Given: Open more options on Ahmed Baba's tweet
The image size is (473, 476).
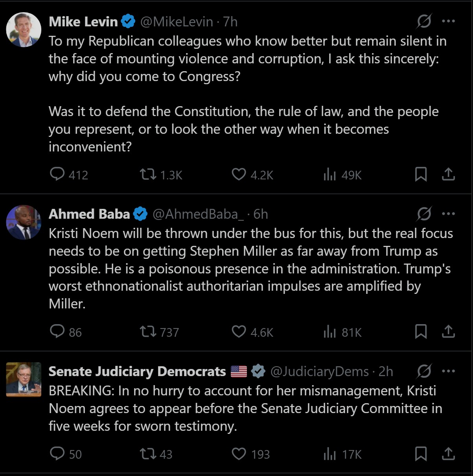Looking at the screenshot, I should coord(448,214).
